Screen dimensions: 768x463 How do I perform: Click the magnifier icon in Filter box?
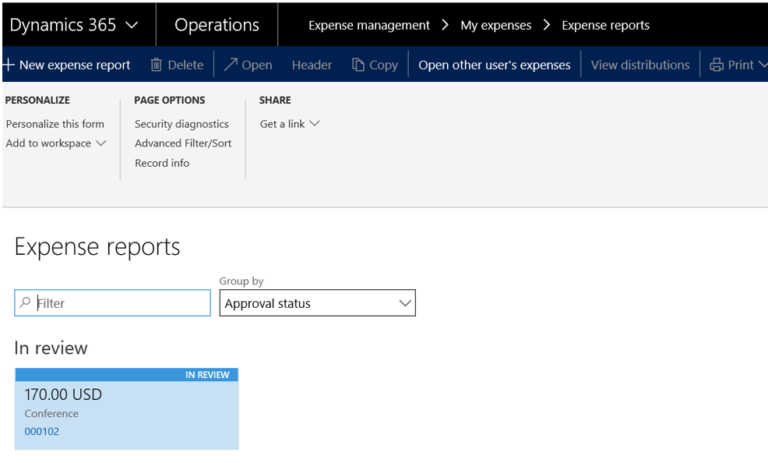coord(25,303)
